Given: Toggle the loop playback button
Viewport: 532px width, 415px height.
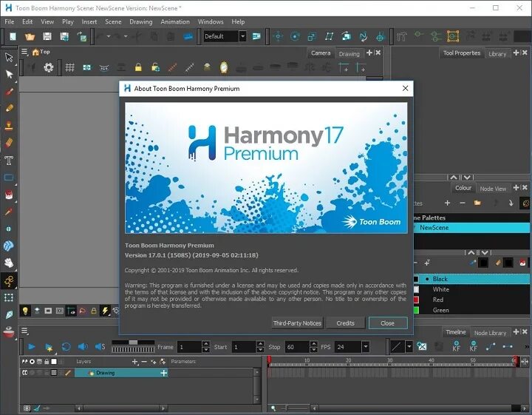Looking at the screenshot, I should pos(66,347).
